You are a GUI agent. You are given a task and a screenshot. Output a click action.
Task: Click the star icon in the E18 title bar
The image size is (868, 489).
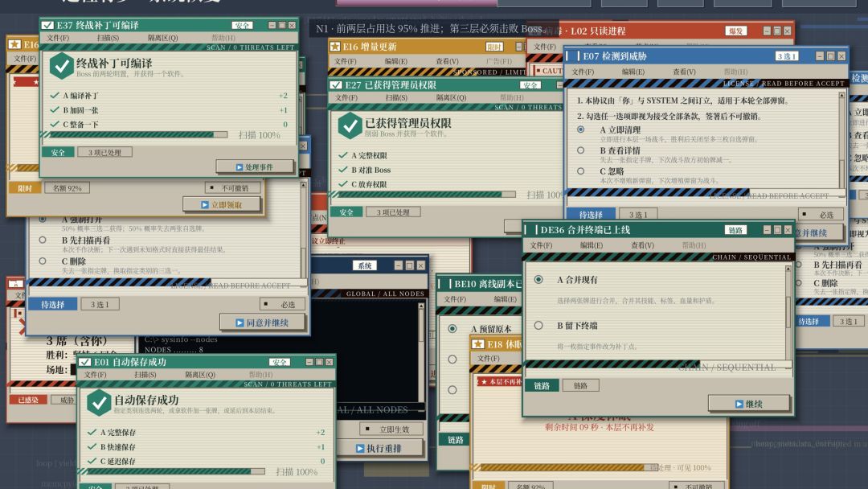tap(478, 344)
